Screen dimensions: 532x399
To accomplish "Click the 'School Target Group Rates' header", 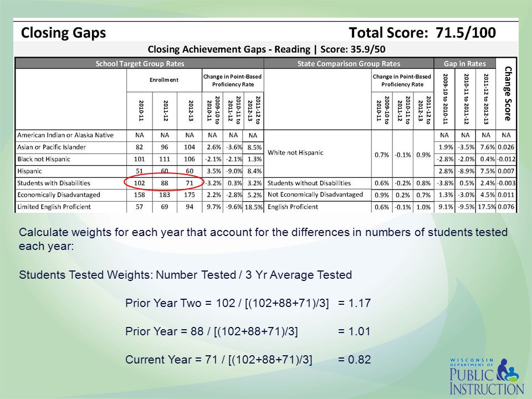I will 140,64.
